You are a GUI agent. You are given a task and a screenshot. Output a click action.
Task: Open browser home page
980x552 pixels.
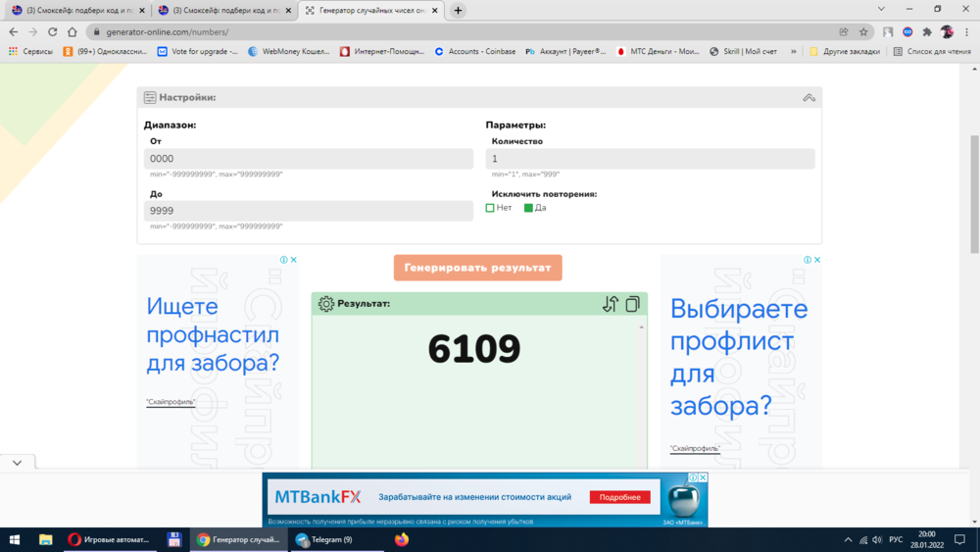(x=72, y=32)
